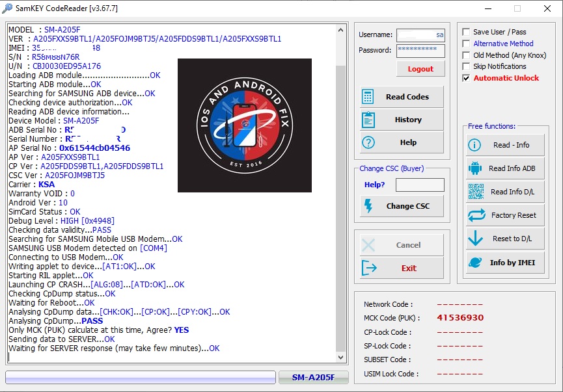Click the clipboard icon on History
The width and height of the screenshot is (563, 392).
pyautogui.click(x=368, y=120)
